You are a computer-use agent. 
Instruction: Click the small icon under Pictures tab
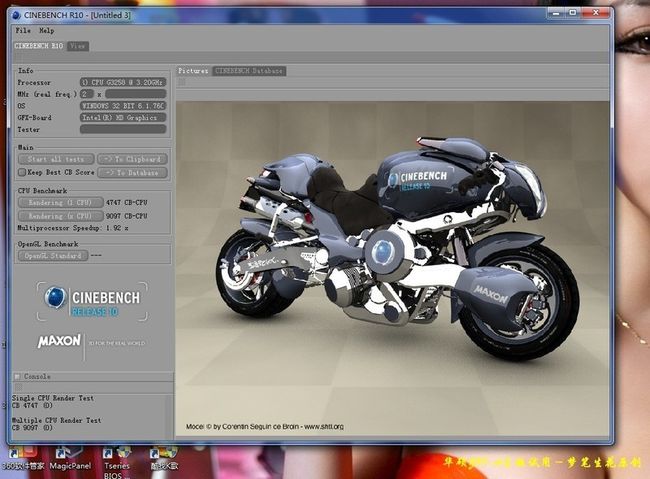[x=182, y=82]
